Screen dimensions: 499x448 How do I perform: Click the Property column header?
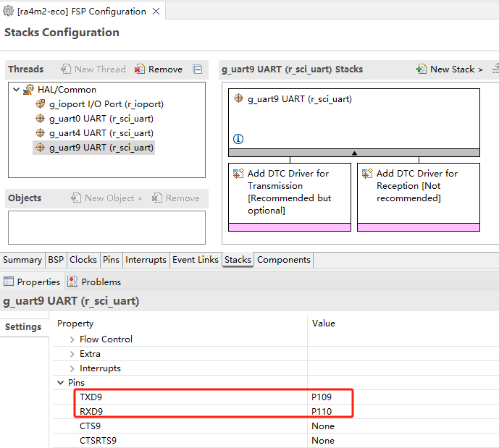pos(75,324)
